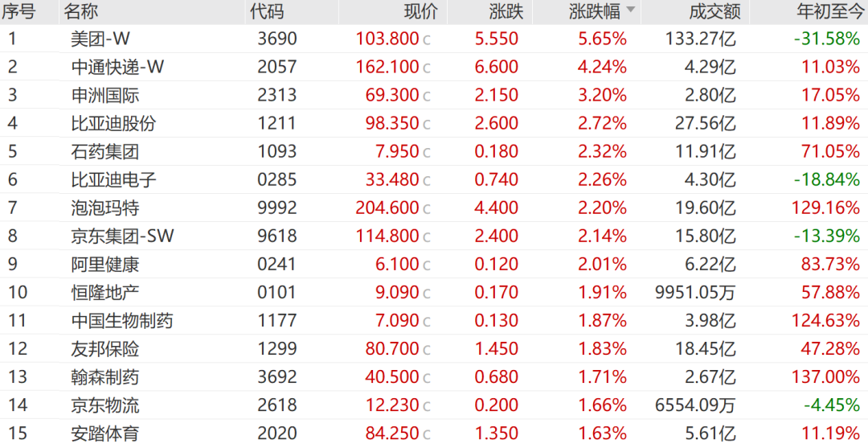Open 友邦保险 stock entry
The width and height of the screenshot is (868, 444).
coord(104,349)
